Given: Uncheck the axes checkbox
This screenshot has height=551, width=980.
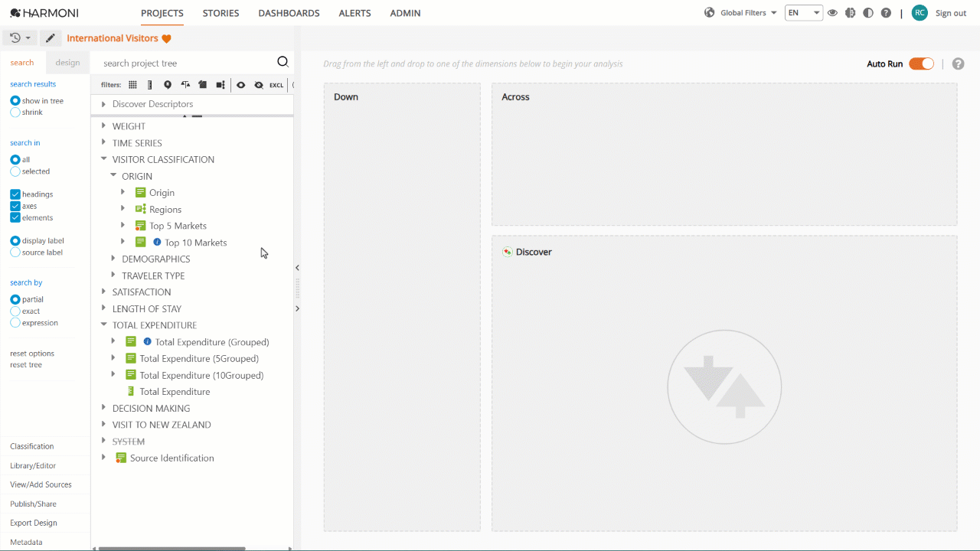Looking at the screenshot, I should pos(15,206).
